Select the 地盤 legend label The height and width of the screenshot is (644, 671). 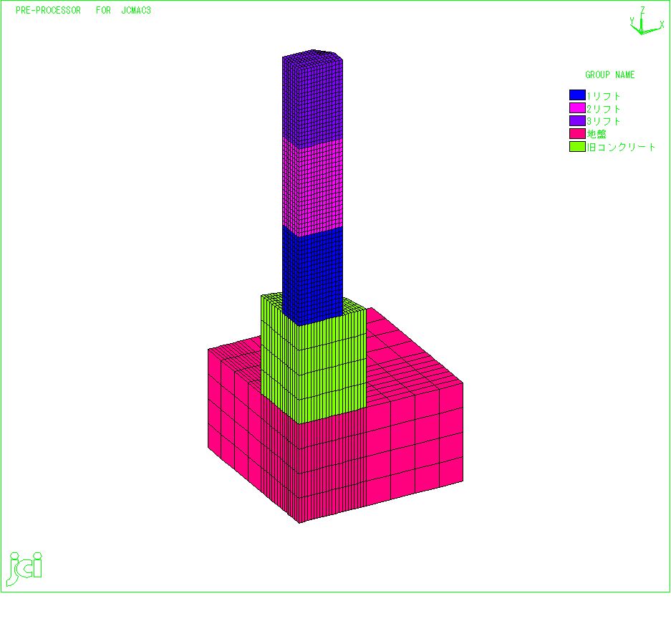(x=597, y=134)
